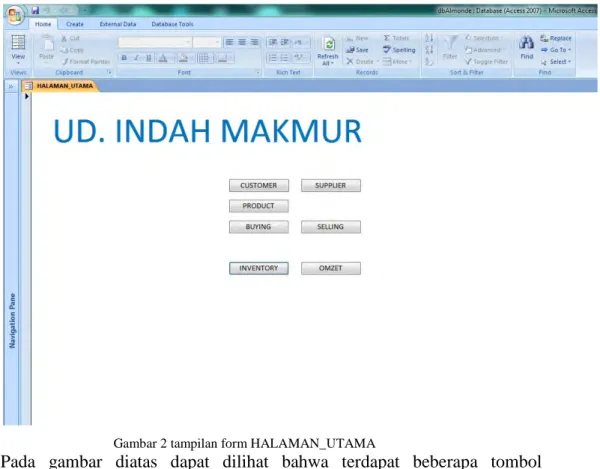Toggle underline formatting
Viewport: 600px width, 469px height.
tap(148, 58)
